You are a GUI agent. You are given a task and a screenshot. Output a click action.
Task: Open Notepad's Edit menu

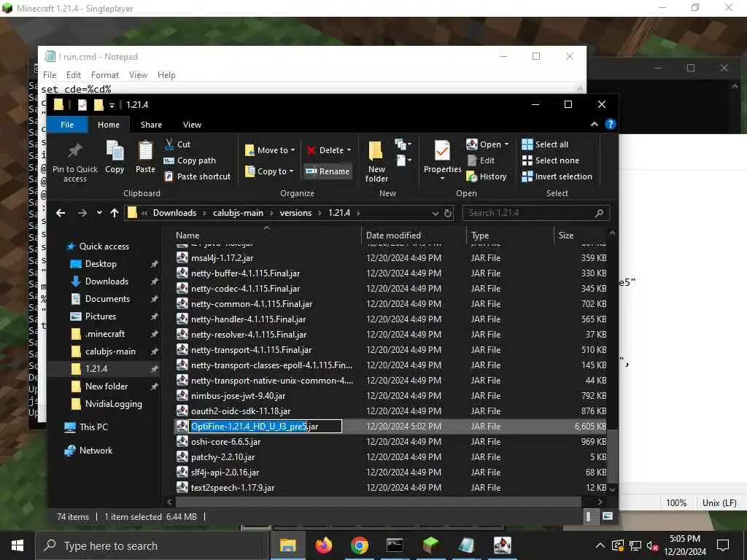click(x=74, y=75)
